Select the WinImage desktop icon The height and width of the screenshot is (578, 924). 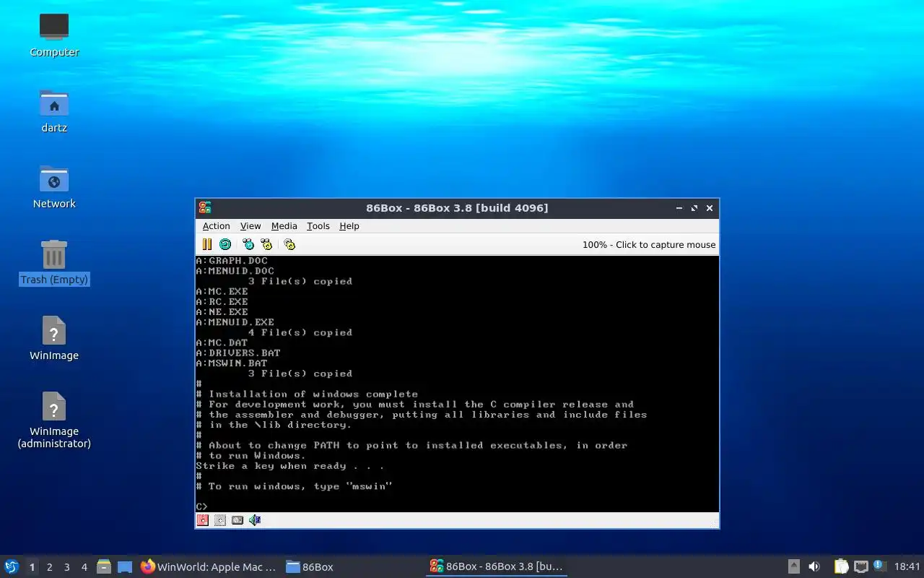(54, 338)
